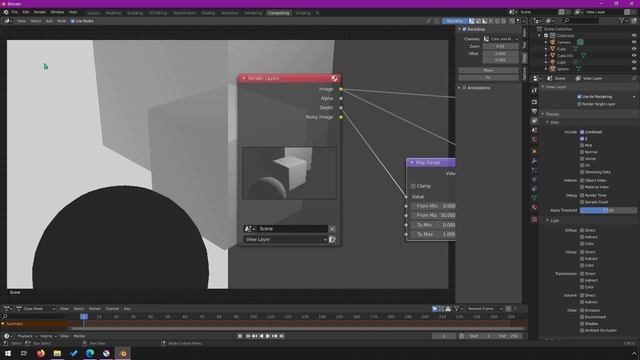This screenshot has height=360, width=640.
Task: Click the backdrop Fit button
Action: point(489,78)
